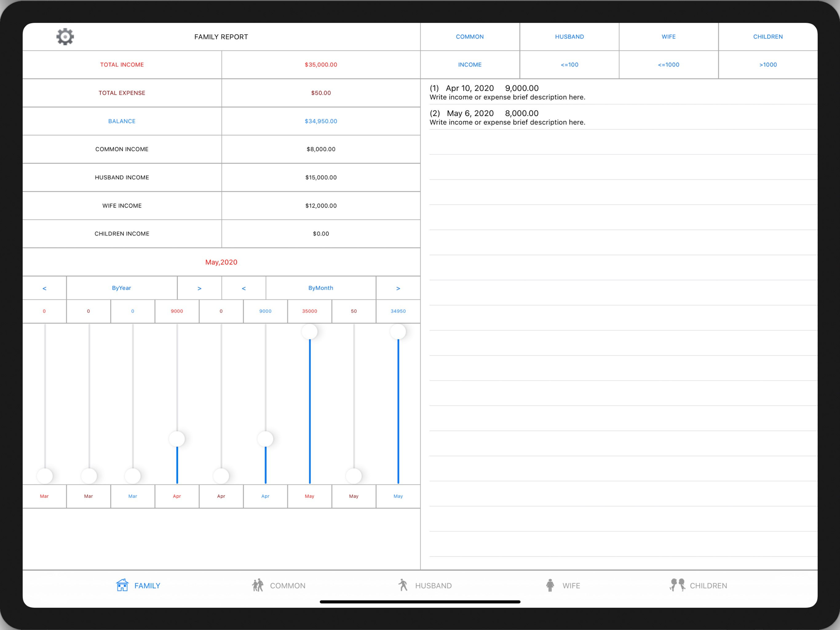Click the TOTAL INCOME label
Viewport: 840px width, 630px height.
122,65
